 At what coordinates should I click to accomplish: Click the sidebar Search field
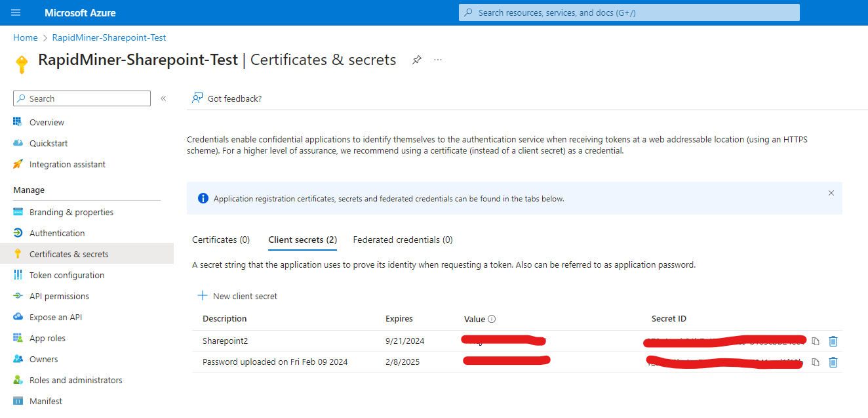point(82,98)
